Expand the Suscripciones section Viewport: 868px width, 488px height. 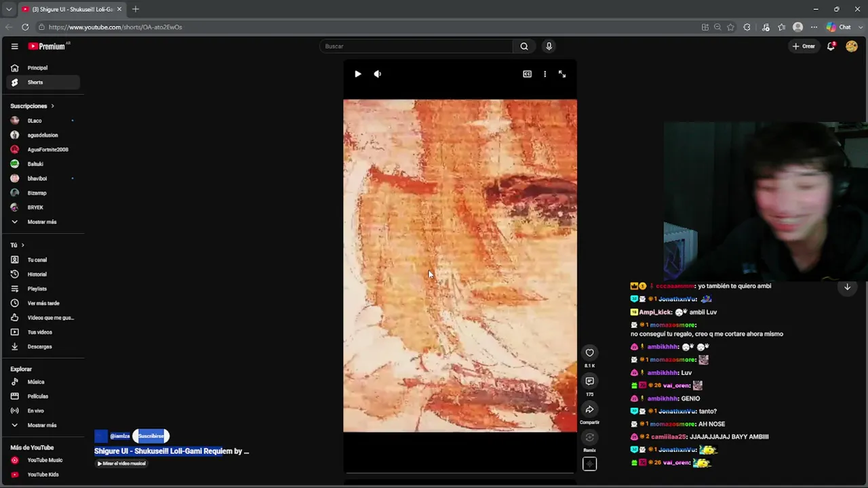pyautogui.click(x=32, y=106)
